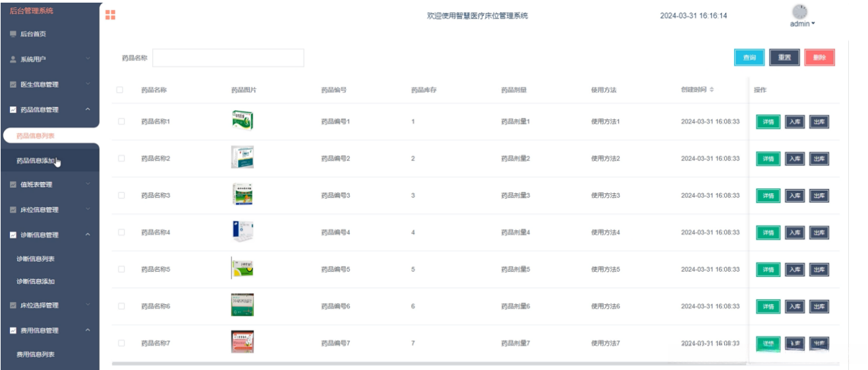Click the 重置 reset button

click(x=784, y=57)
